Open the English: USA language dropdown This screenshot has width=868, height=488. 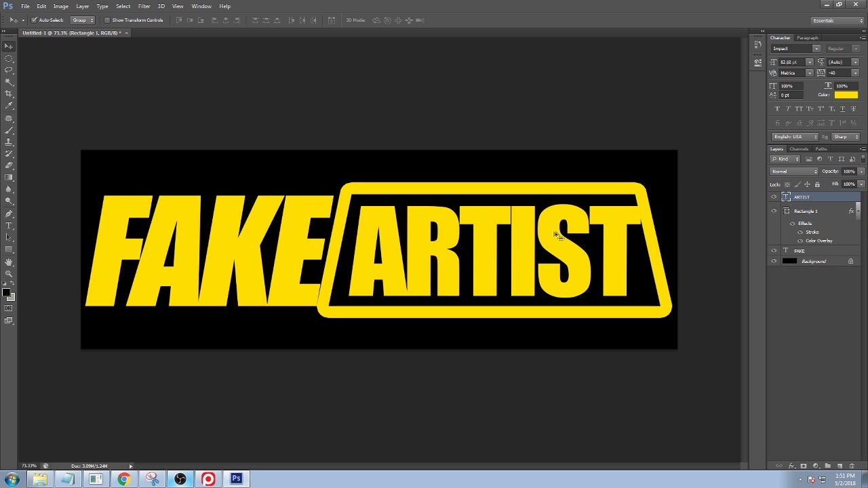(795, 137)
